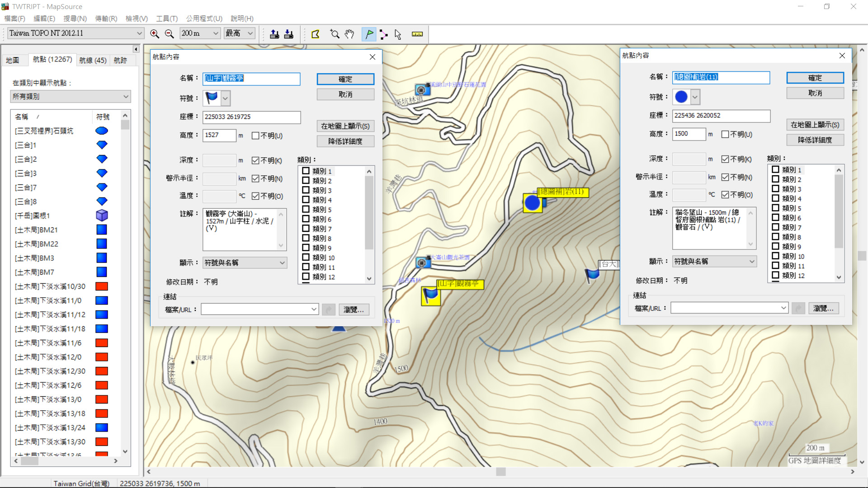Click the blue flag waypoint labeled 山字觀霧亭 on map
The width and height of the screenshot is (868, 488).
coord(430,296)
